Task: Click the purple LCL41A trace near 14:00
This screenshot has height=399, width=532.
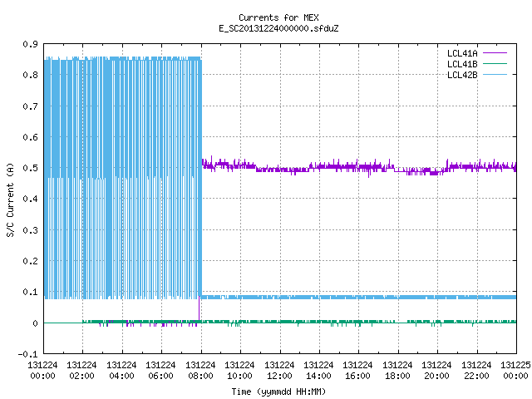Action: coord(319,166)
